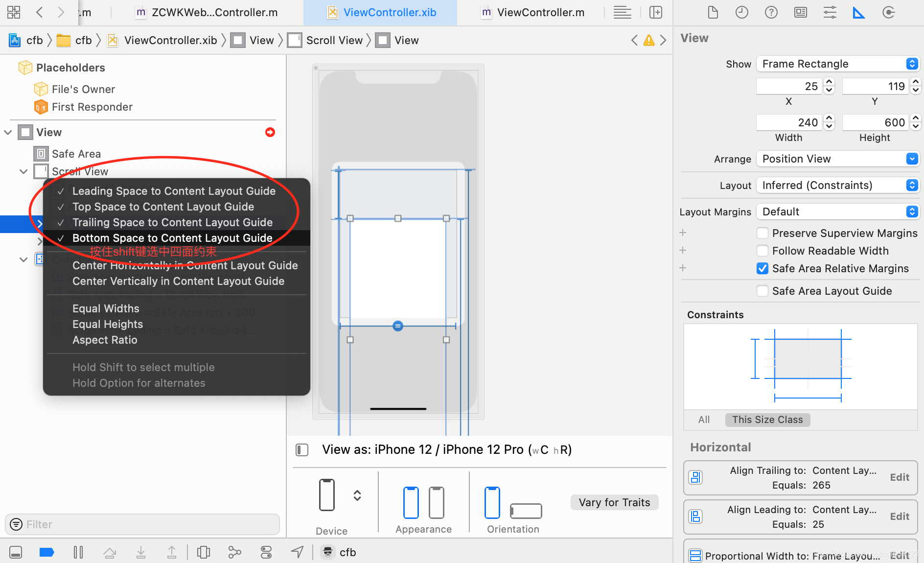This screenshot has height=563, width=924.
Task: Uncheck Safe Area Relative Margins
Action: pyautogui.click(x=762, y=268)
